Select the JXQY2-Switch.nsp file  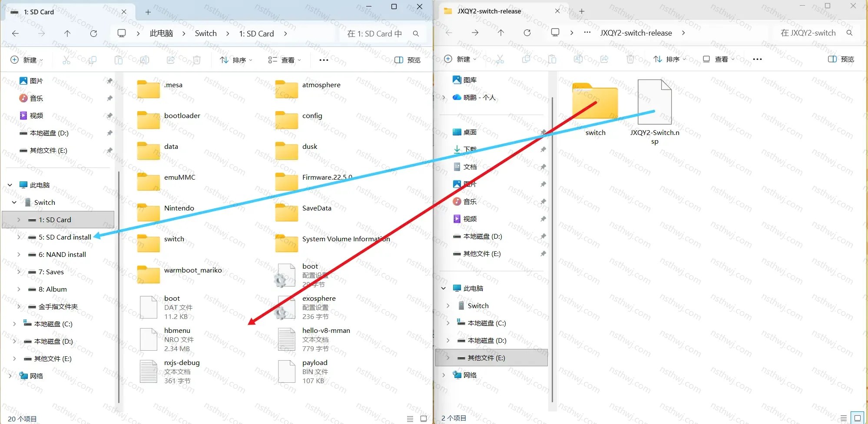(655, 112)
